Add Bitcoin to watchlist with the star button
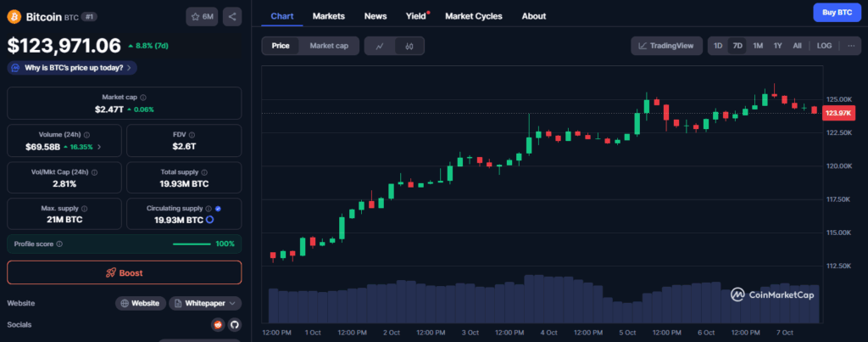Viewport: 868px width, 342px height. (x=202, y=17)
